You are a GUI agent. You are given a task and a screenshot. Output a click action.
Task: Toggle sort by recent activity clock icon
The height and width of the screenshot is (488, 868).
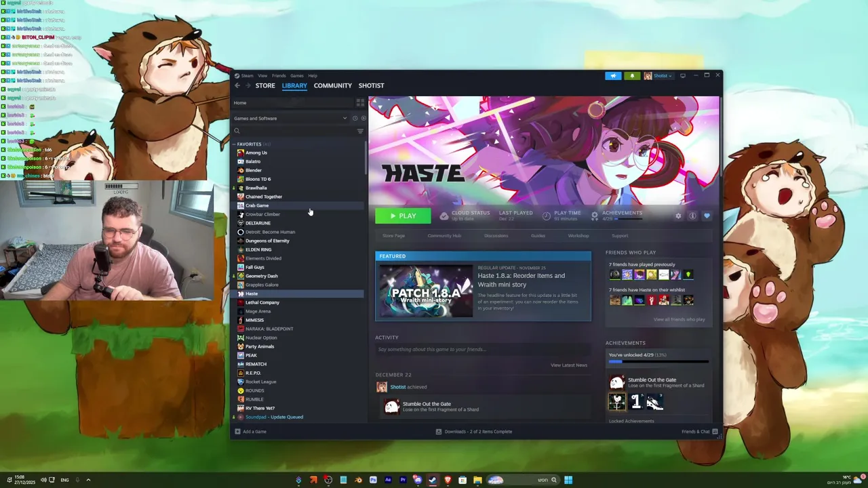(x=355, y=119)
